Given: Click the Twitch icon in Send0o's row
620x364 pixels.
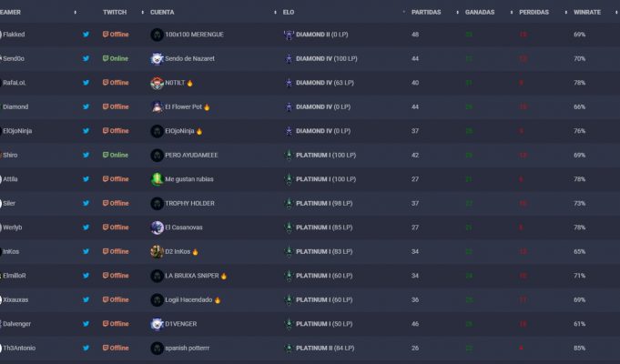Looking at the screenshot, I should (x=106, y=58).
